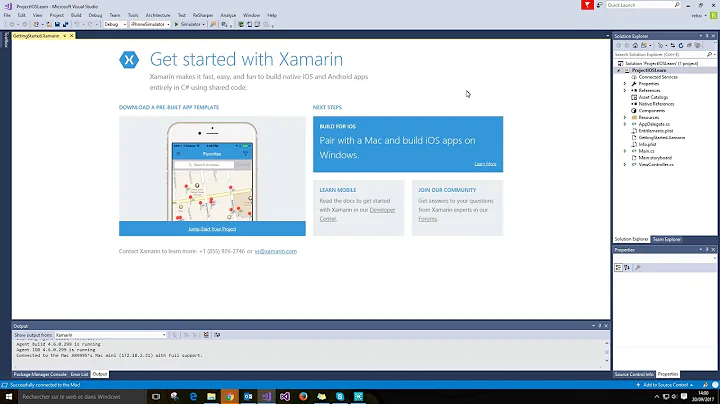Open the iPhoneSimulator platform dropdown
Image resolution: width=720 pixels, height=404 pixels.
[x=150, y=24]
